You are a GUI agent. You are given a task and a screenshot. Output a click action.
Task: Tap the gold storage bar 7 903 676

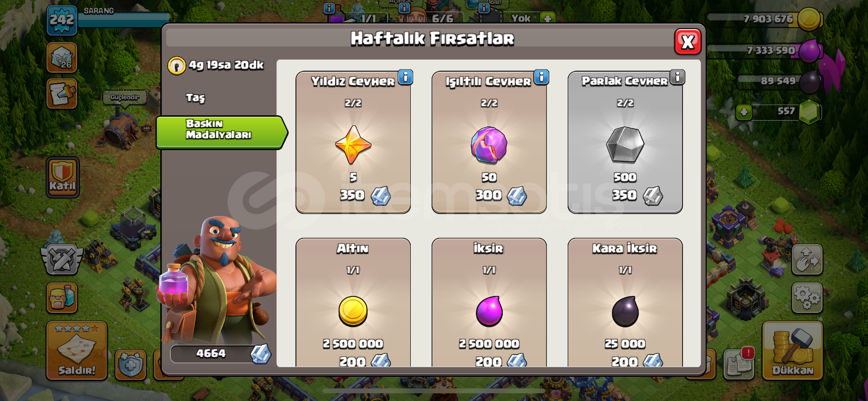765,19
